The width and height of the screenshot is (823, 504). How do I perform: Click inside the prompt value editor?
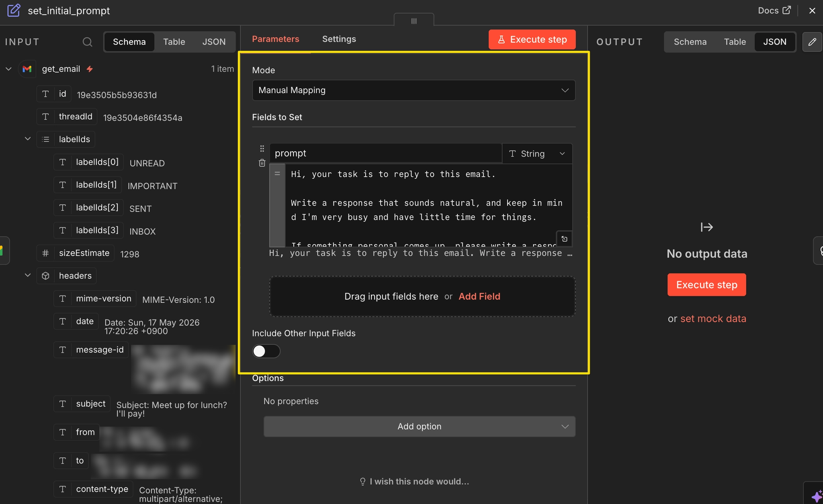coord(428,205)
